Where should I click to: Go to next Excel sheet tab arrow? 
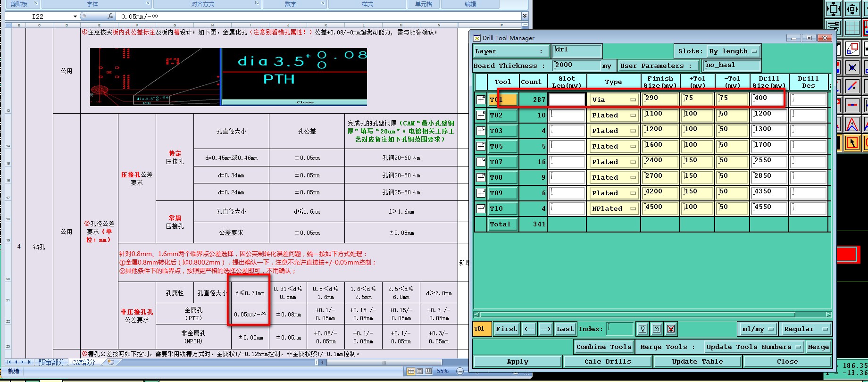(x=23, y=362)
